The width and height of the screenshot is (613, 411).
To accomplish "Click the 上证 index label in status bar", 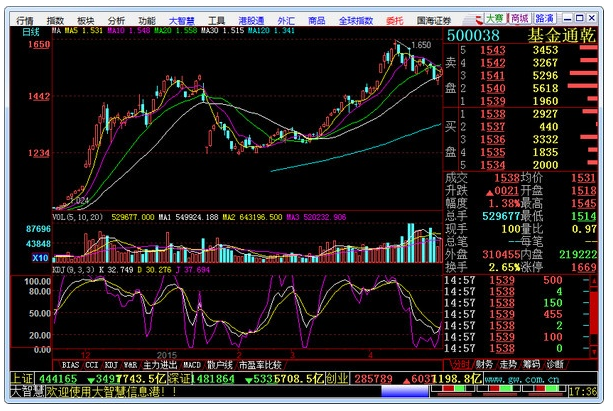I will [22, 379].
